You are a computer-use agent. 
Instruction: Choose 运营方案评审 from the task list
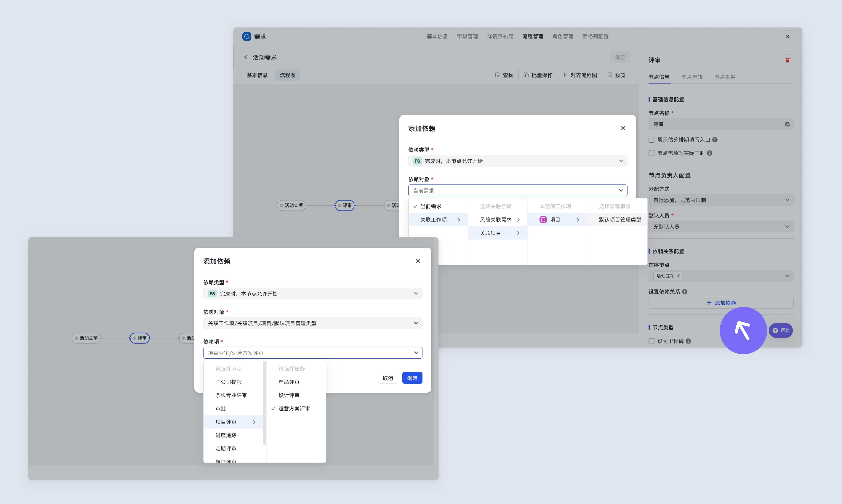point(296,409)
